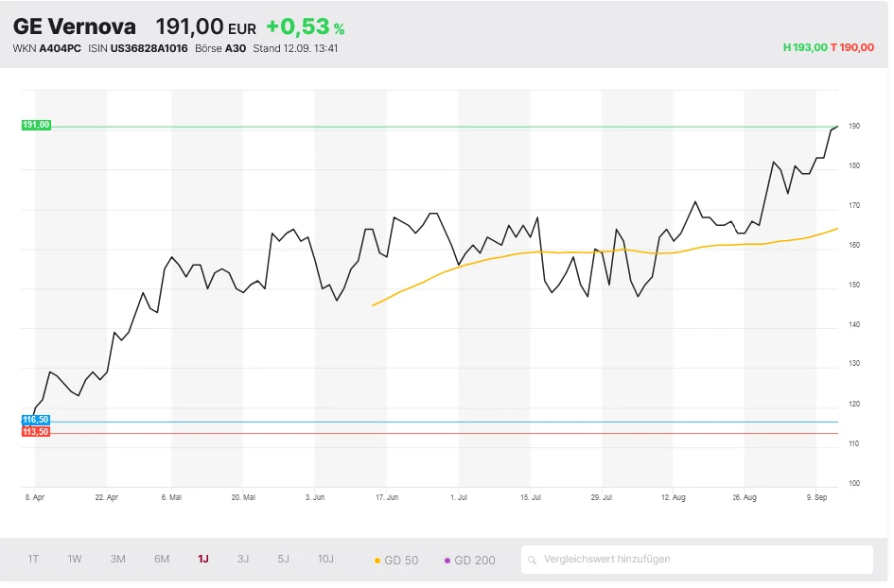Click the green 191,00 price marker
Image resolution: width=894 pixels, height=588 pixels.
point(36,125)
